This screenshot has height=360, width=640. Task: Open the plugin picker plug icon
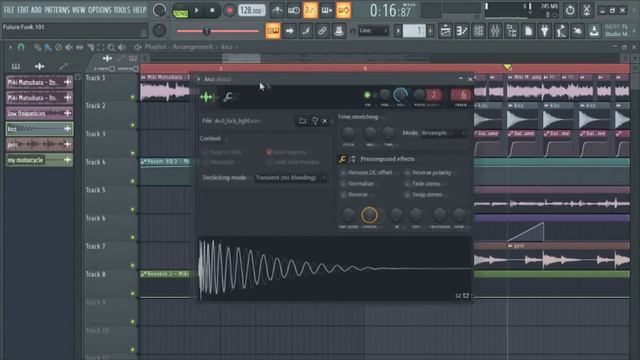(x=544, y=31)
